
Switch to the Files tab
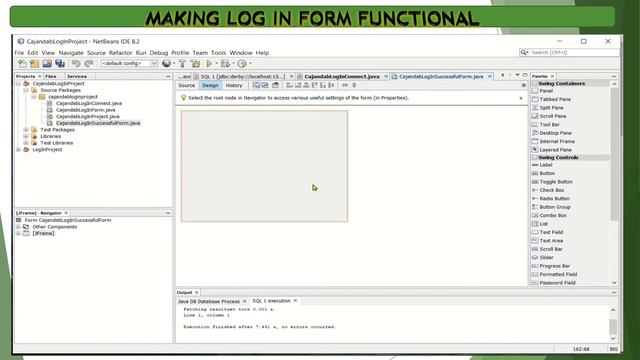[51, 76]
